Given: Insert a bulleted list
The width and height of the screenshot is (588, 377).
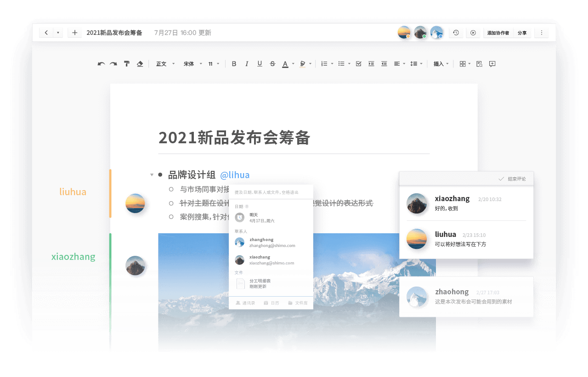Looking at the screenshot, I should coord(341,64).
